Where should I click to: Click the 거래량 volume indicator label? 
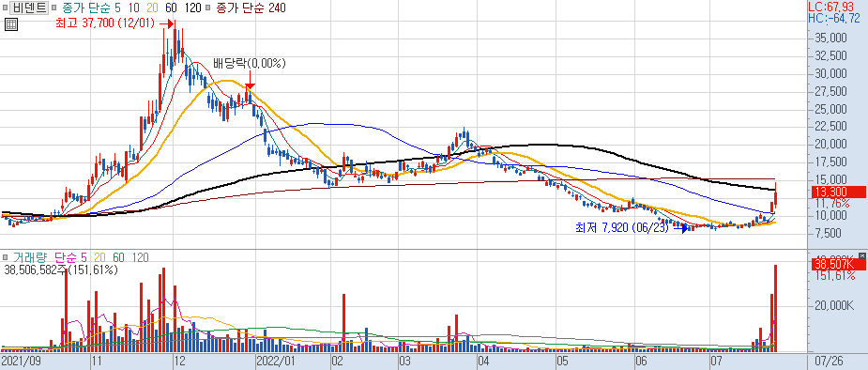click(30, 257)
